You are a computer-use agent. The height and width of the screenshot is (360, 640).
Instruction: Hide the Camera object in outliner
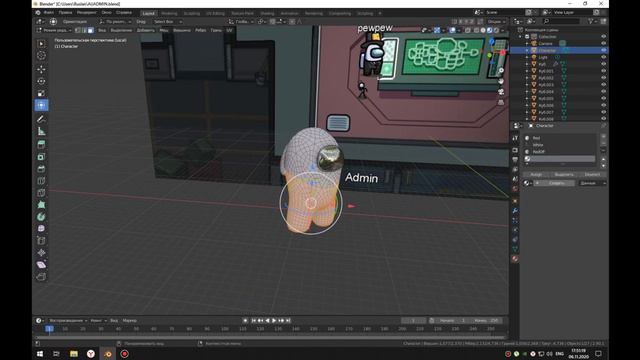click(603, 43)
